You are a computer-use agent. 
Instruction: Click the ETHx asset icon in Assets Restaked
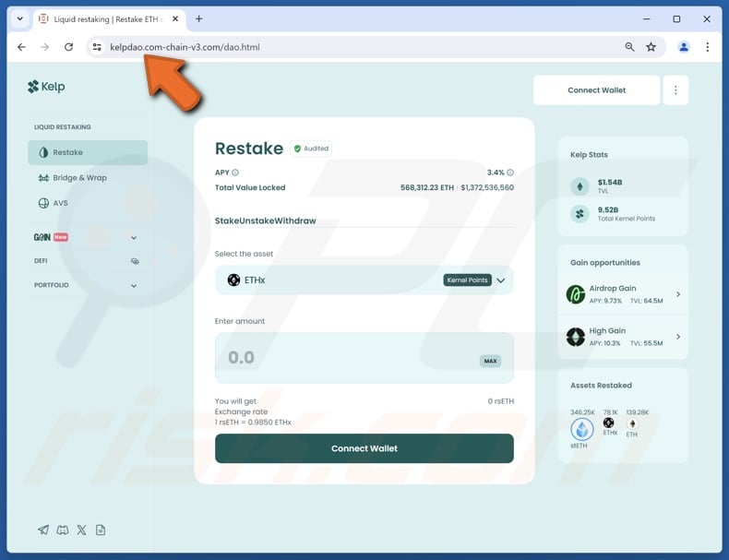pyautogui.click(x=608, y=423)
